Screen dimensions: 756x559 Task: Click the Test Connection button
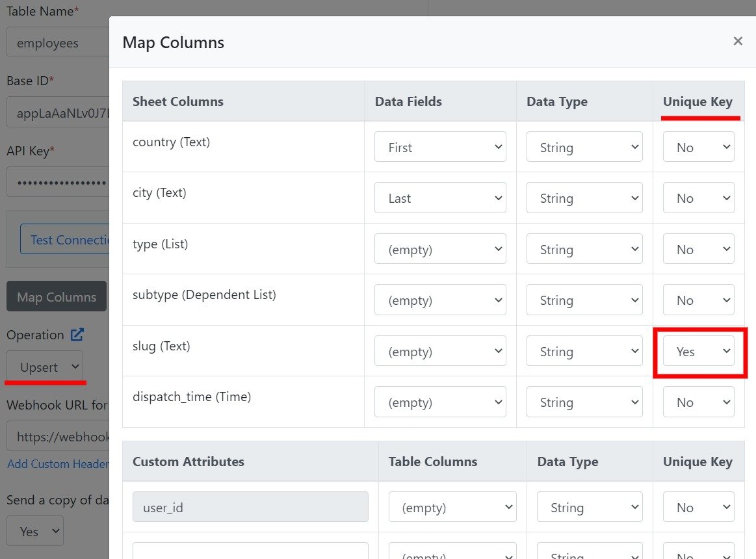65,239
